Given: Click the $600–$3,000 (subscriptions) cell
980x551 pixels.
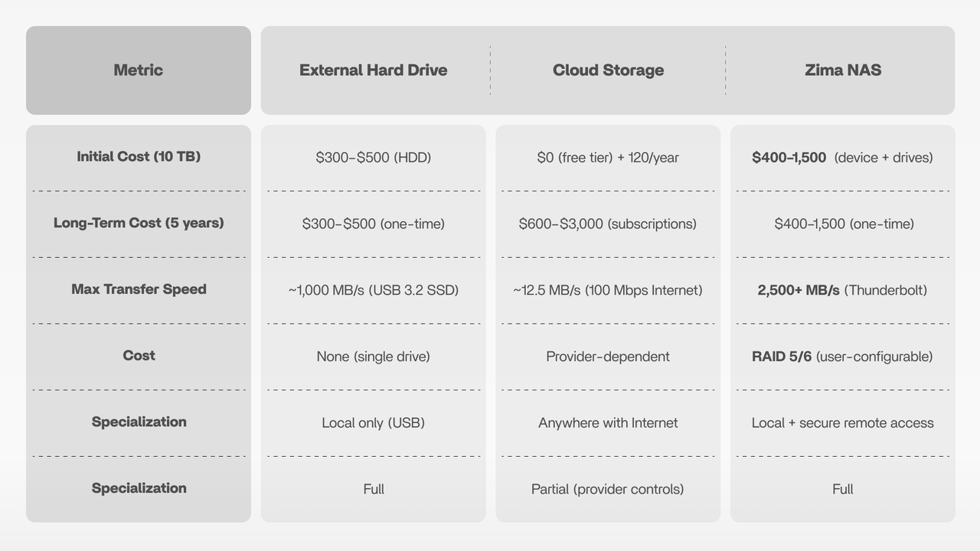Looking at the screenshot, I should pos(608,224).
